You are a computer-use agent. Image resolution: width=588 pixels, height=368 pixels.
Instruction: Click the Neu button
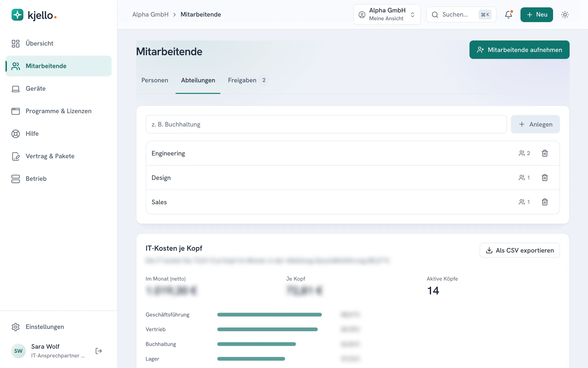[537, 14]
